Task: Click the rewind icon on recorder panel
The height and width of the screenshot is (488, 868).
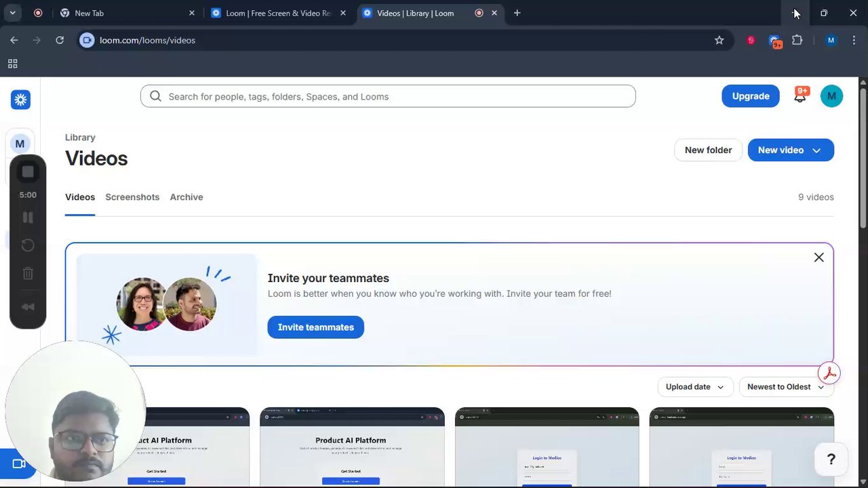Action: tap(28, 306)
